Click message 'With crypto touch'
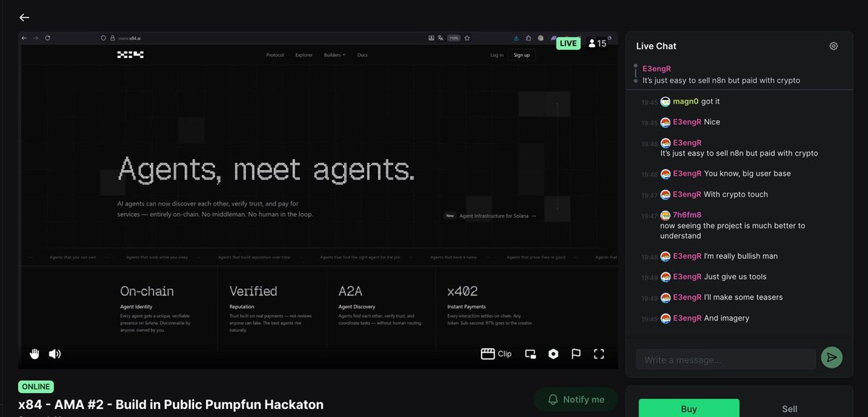Viewport: 868px width, 417px height. point(736,195)
